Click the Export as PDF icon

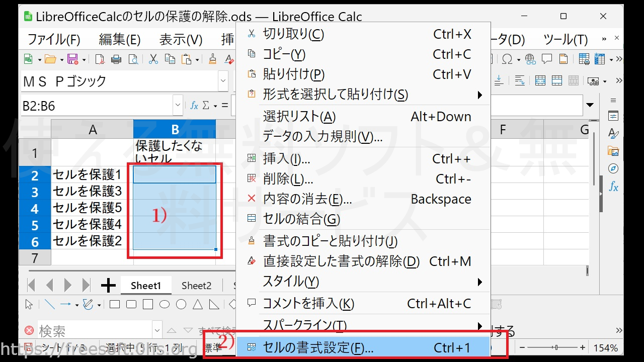click(x=100, y=59)
